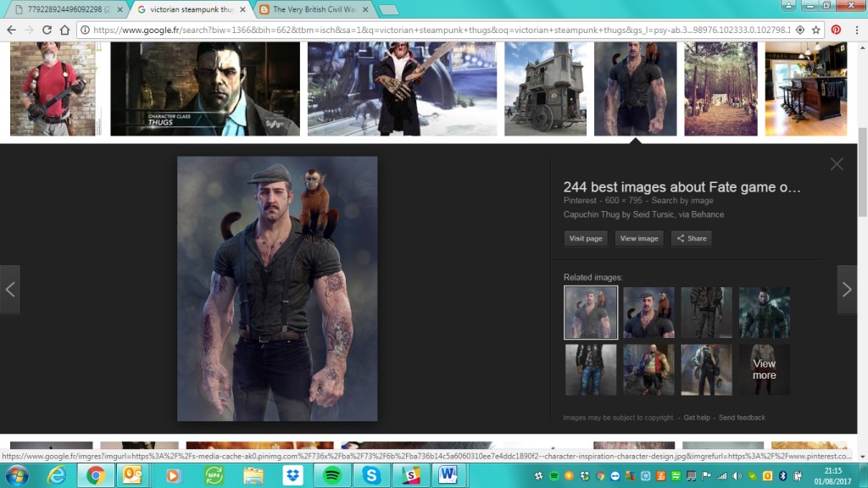Image resolution: width=868 pixels, height=488 pixels.
Task: Open the Get help link
Action: tap(697, 418)
